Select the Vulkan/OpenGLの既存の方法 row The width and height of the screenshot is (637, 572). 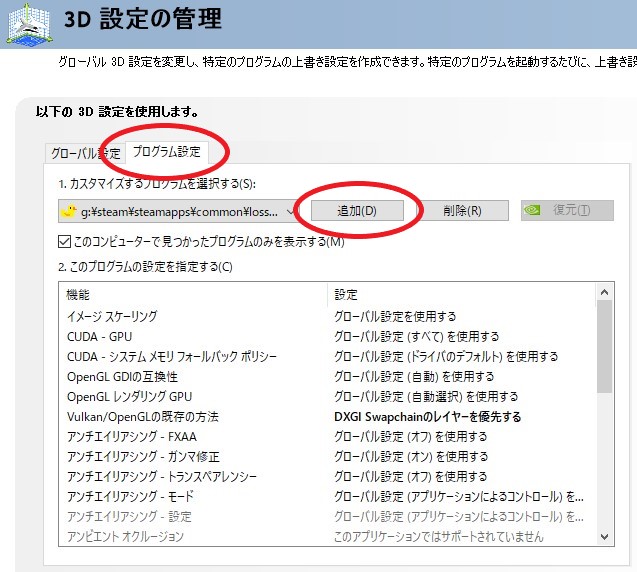point(327,416)
